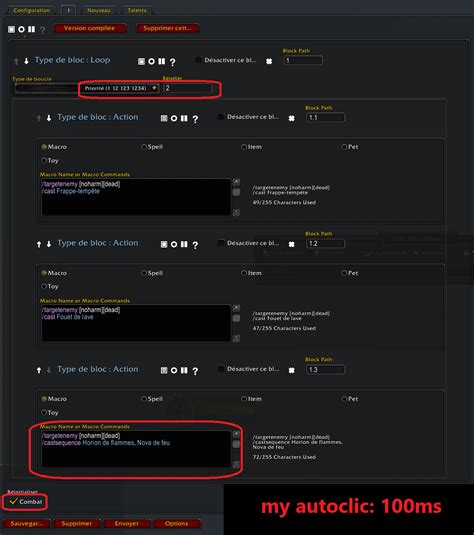Select the Spell radio in block 1.2
This screenshot has height=535, width=474.
(144, 273)
